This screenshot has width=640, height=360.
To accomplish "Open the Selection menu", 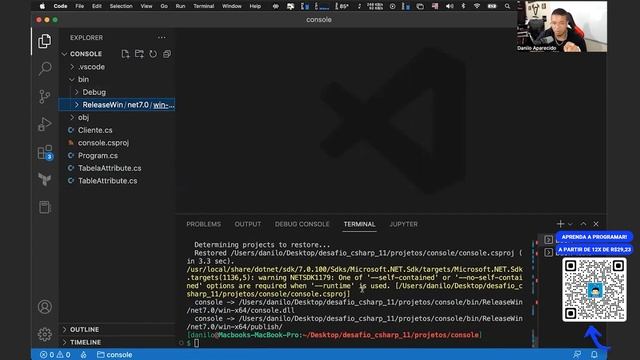I will [x=121, y=6].
